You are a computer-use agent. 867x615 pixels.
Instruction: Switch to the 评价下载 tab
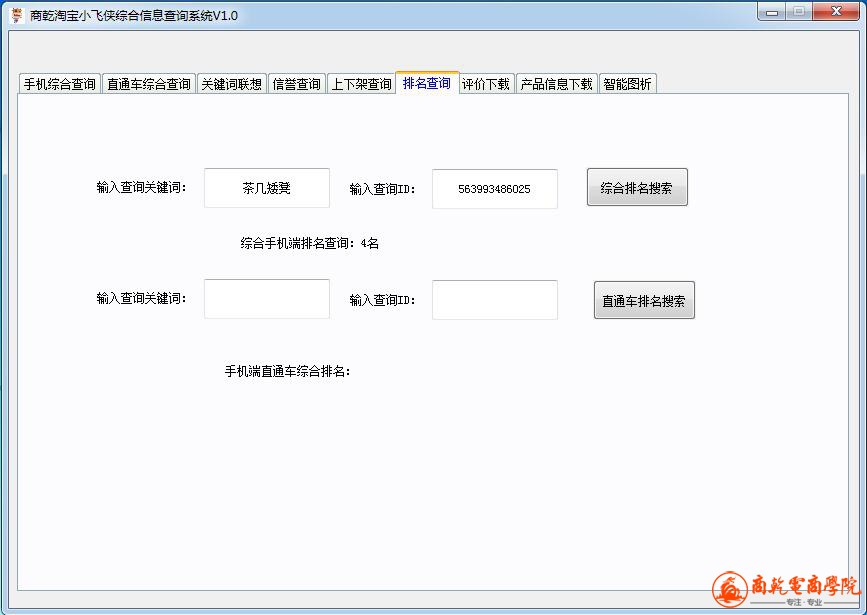[x=486, y=84]
